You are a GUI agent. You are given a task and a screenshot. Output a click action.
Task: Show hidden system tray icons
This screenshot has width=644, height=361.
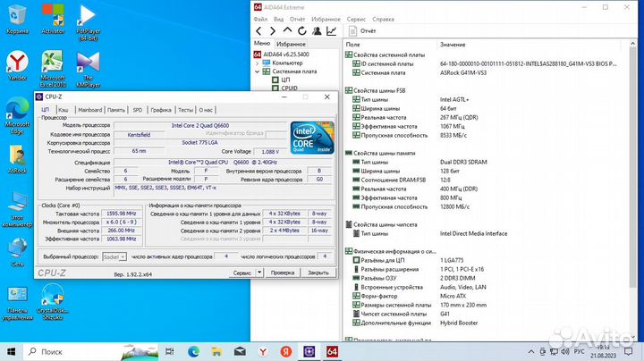click(531, 351)
